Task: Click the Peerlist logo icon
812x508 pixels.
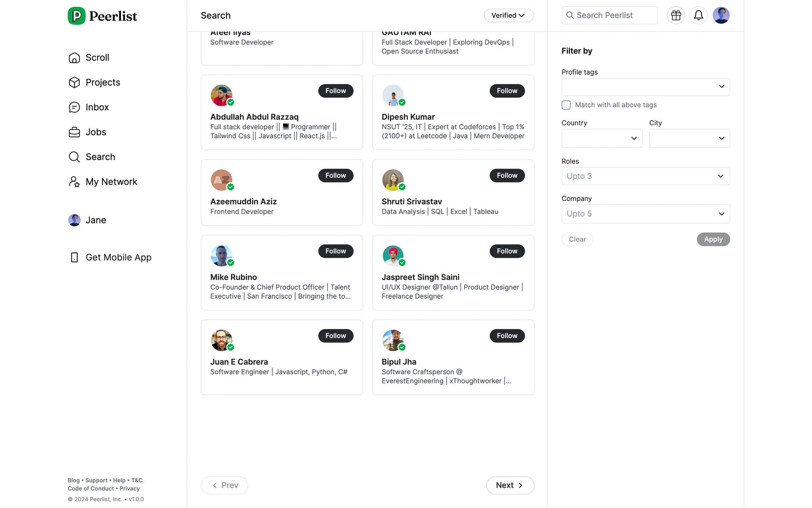Action: 77,16
